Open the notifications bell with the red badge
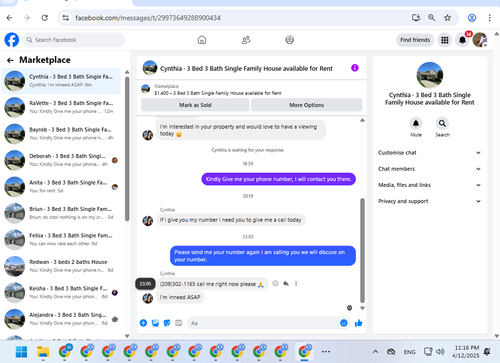 click(x=462, y=40)
